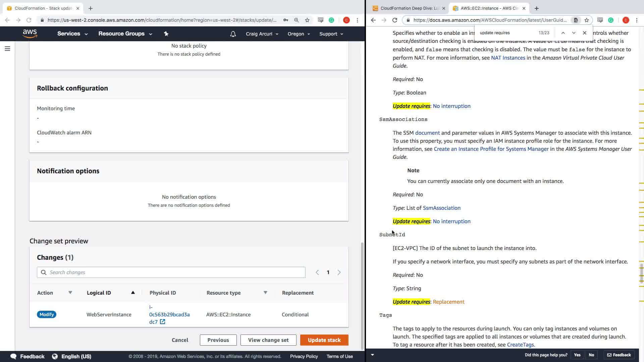Open the Support menu
This screenshot has height=362, width=644.
331,34
